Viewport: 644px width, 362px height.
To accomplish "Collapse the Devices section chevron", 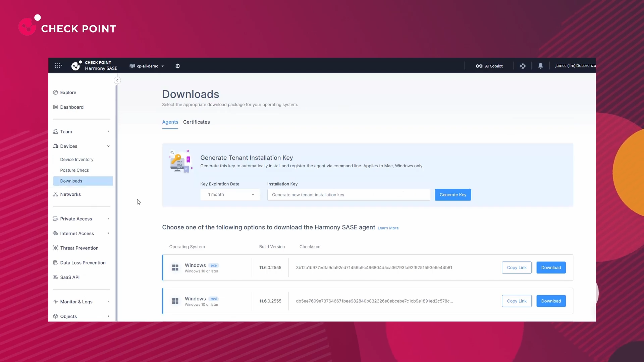I will point(108,146).
